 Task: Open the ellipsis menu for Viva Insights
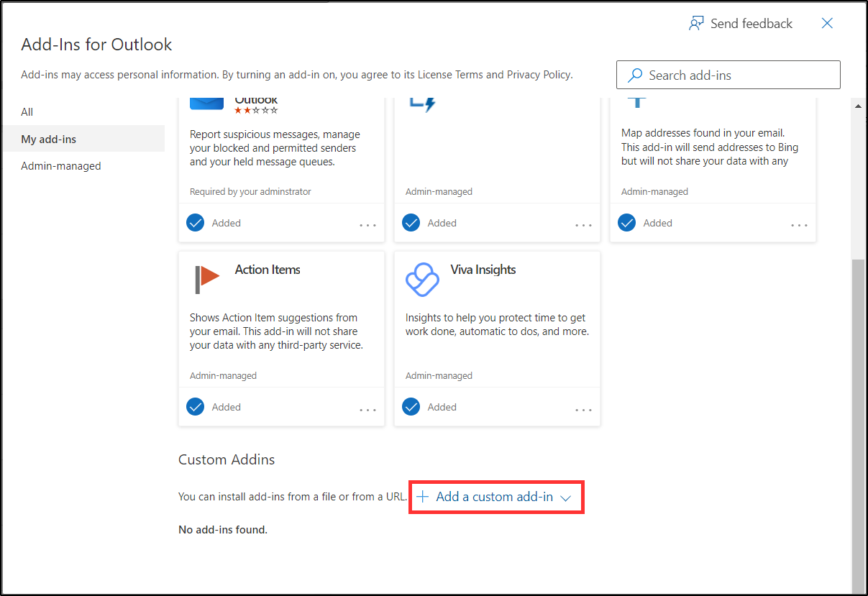pyautogui.click(x=583, y=408)
